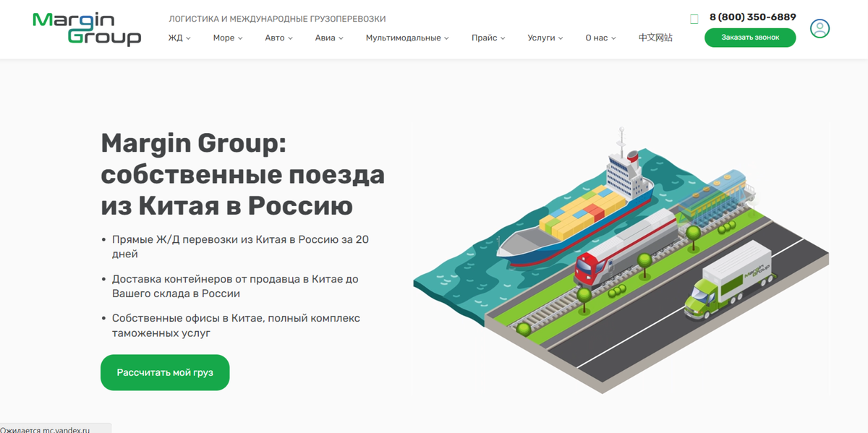Viewport: 868px width, 433px height.
Task: Click the Рассчитать мой груз button
Action: [165, 372]
